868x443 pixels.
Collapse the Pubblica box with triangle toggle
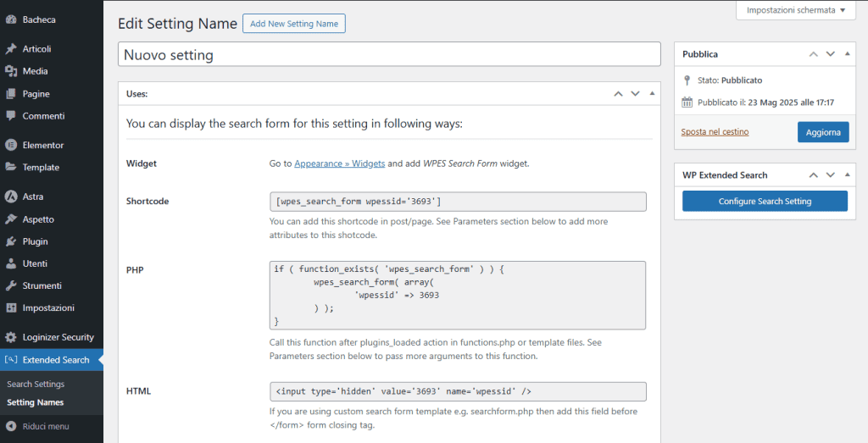coord(847,53)
